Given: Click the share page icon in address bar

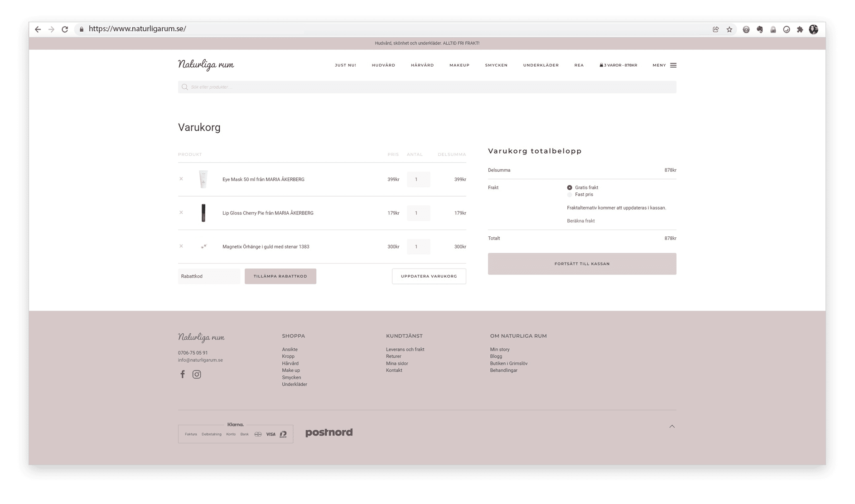Looking at the screenshot, I should tap(716, 29).
